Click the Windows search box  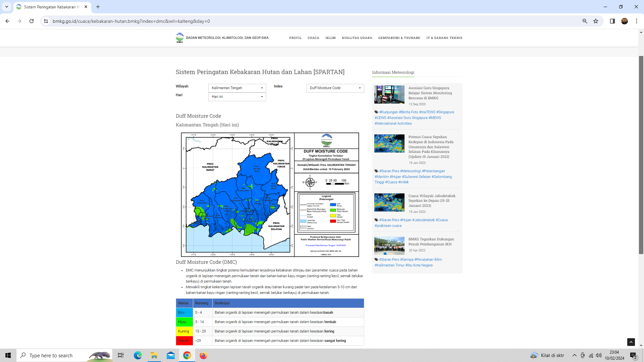tap(64, 355)
